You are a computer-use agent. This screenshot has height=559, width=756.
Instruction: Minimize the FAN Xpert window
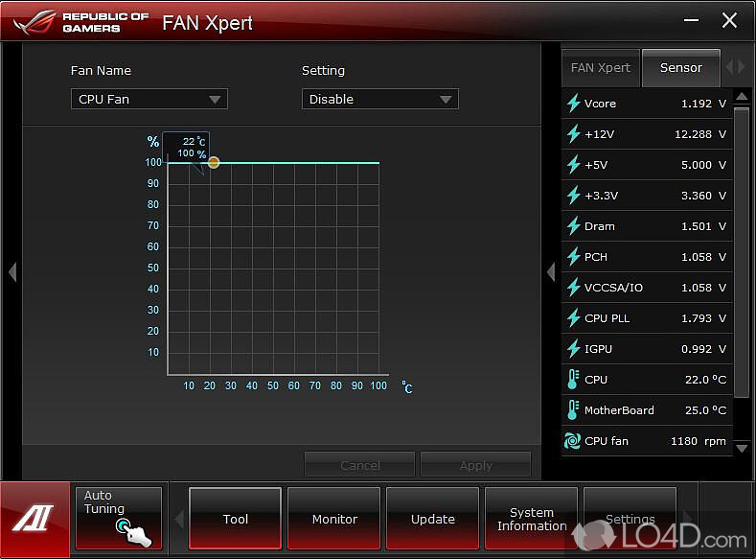click(x=691, y=20)
